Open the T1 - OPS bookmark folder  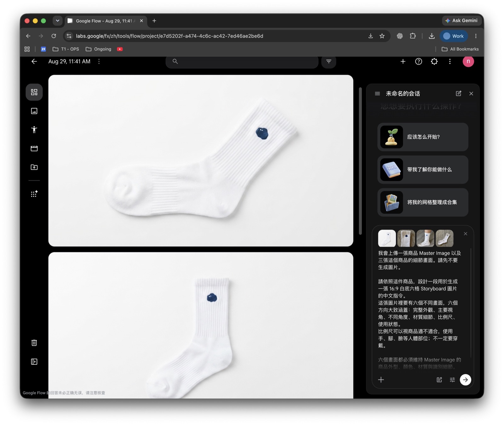(66, 49)
